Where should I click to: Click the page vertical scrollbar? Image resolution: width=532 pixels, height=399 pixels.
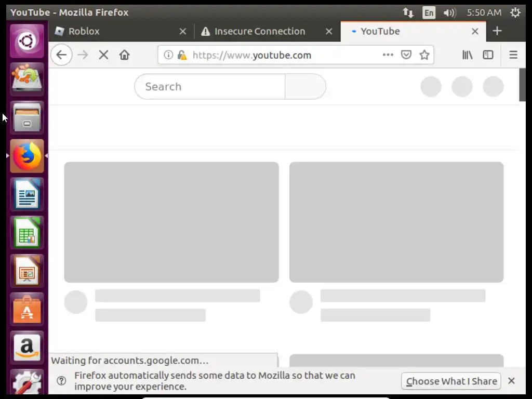click(x=522, y=85)
